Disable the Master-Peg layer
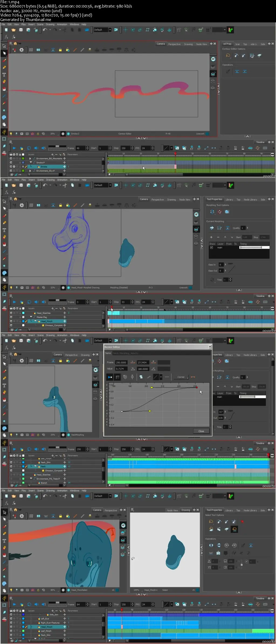The height and width of the screenshot is (644, 276). pos(11,317)
